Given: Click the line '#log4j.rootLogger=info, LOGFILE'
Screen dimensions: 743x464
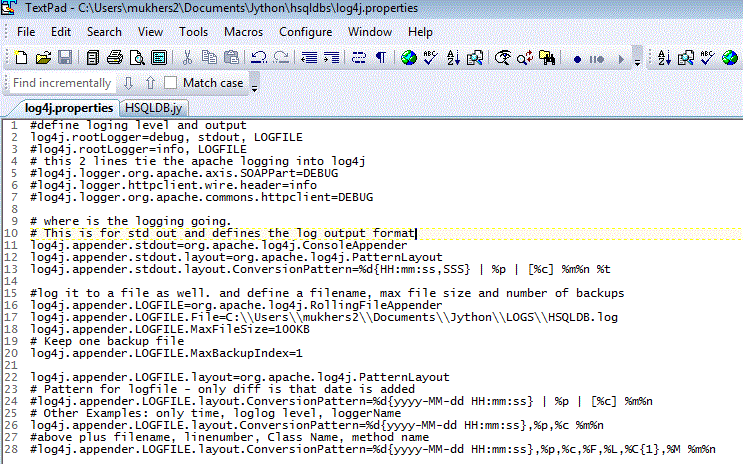Looking at the screenshot, I should (x=138, y=149).
